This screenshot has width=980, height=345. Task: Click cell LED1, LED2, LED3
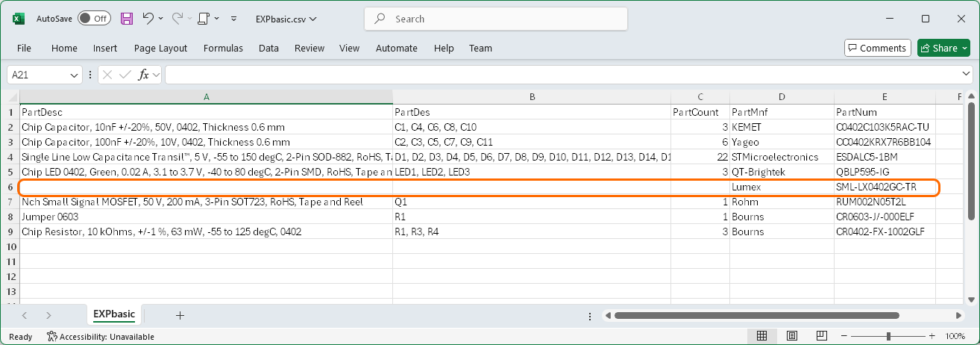pyautogui.click(x=532, y=172)
